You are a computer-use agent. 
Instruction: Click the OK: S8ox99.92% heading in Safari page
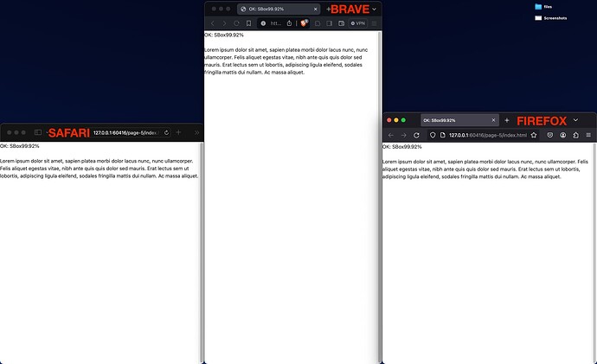(19, 145)
